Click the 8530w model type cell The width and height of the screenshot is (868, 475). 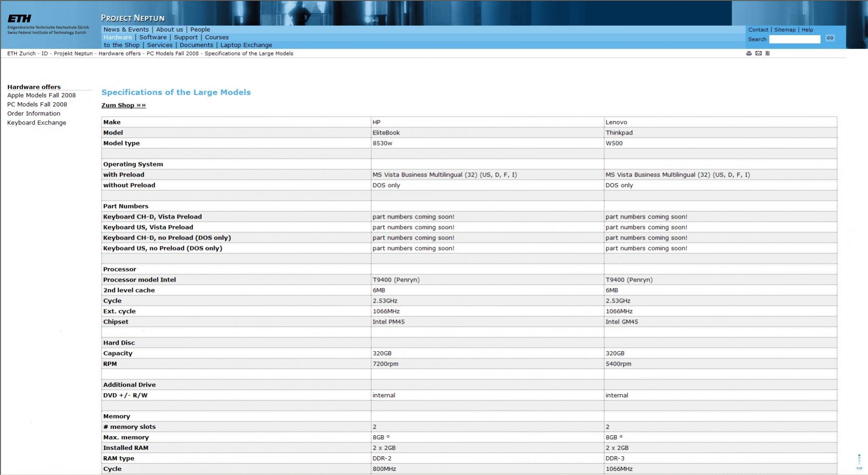pyautogui.click(x=487, y=143)
